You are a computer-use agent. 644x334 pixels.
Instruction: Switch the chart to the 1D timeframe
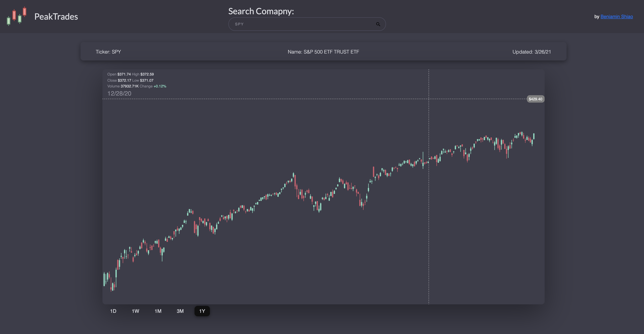(113, 311)
